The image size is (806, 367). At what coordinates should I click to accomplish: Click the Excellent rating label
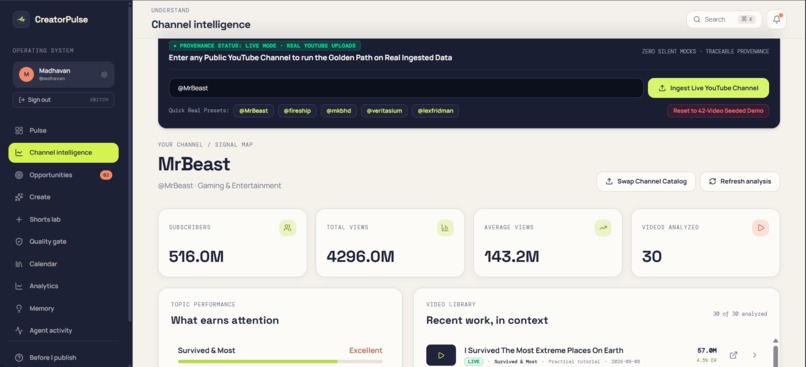click(x=366, y=351)
